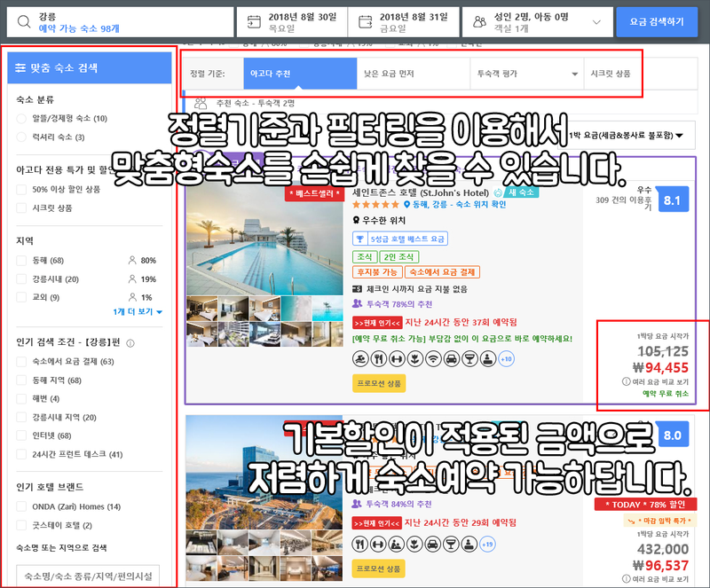The image size is (710, 588).
Task: Click the info icon next to 인기 검색 조건
Action: tap(130, 343)
